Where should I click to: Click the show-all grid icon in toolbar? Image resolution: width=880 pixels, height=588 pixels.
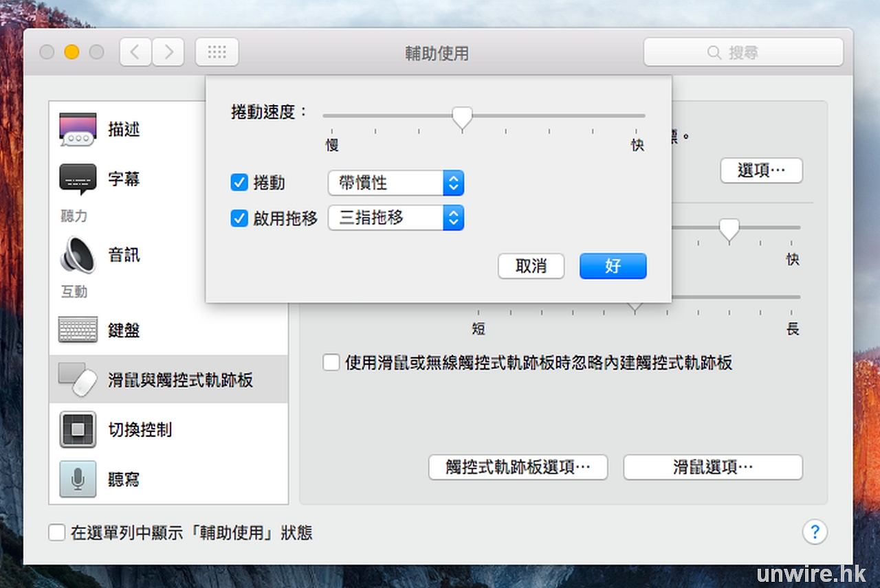click(x=217, y=52)
